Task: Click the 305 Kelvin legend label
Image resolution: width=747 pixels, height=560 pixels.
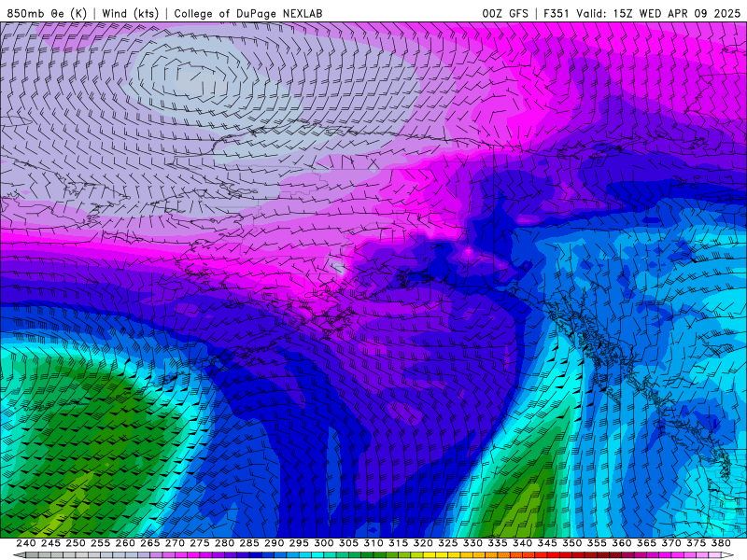Action: [x=348, y=543]
